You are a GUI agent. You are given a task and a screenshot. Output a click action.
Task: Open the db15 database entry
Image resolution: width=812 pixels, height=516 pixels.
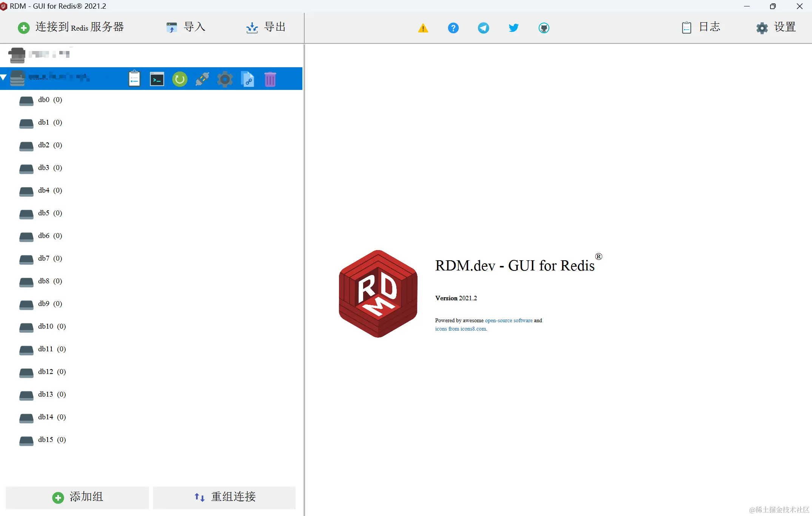(x=45, y=440)
